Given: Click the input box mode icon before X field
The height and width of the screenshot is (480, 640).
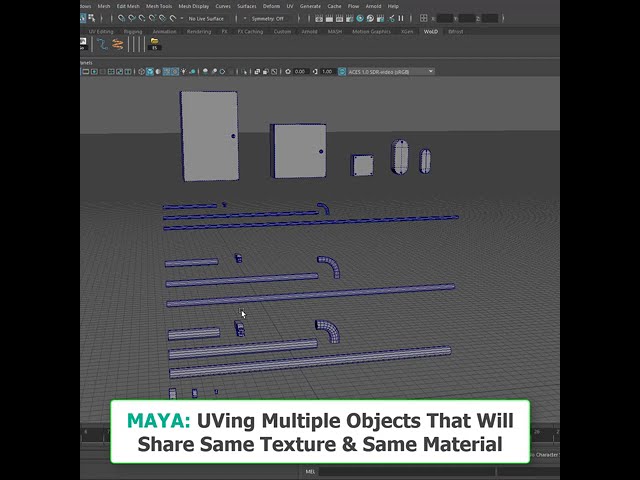Looking at the screenshot, I should tap(424, 18).
